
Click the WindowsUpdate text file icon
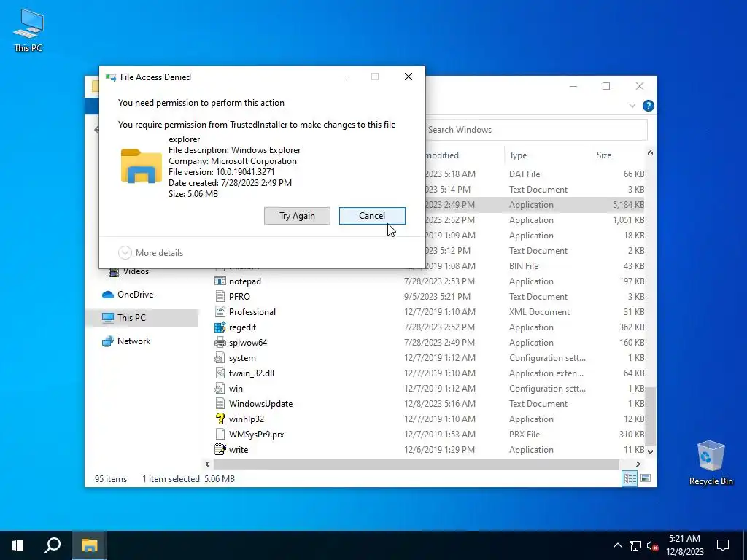coord(220,404)
